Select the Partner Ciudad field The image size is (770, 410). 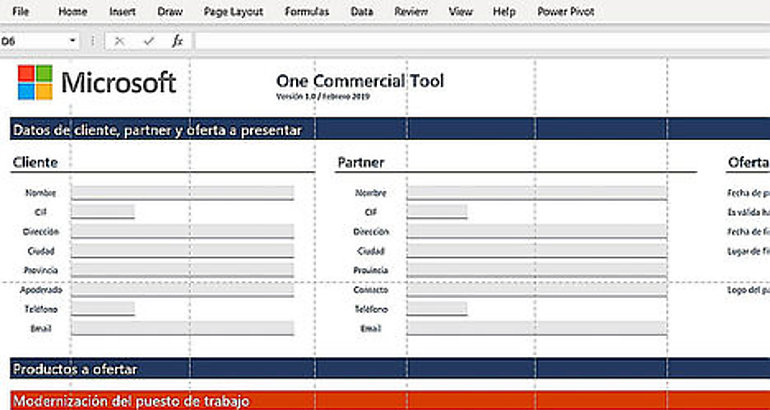pyautogui.click(x=536, y=251)
